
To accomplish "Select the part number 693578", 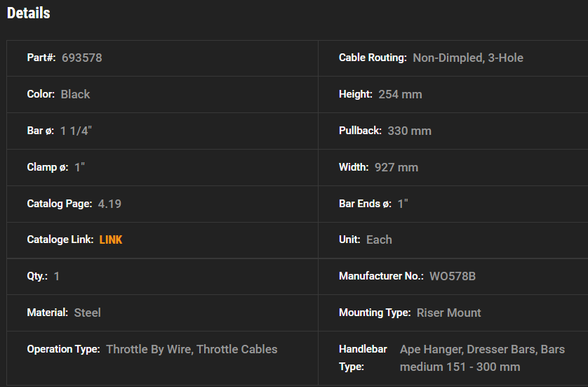I will click(82, 58).
